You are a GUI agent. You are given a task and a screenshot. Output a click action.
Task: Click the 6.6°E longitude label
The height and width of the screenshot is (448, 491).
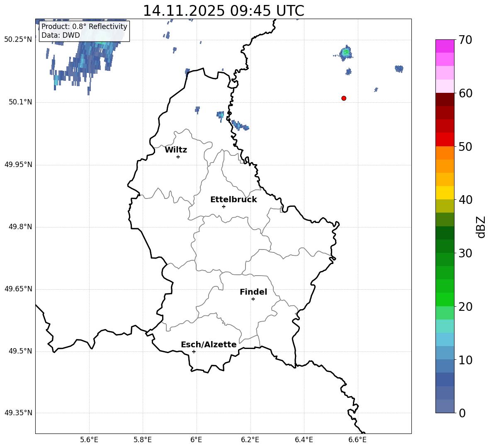click(x=357, y=440)
